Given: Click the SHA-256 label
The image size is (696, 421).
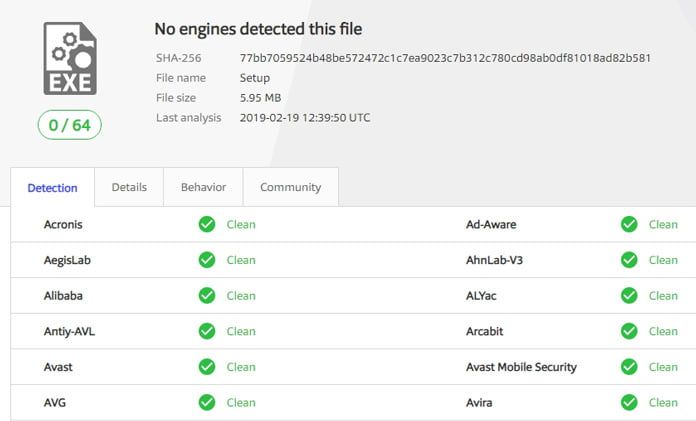Looking at the screenshot, I should [x=178, y=58].
